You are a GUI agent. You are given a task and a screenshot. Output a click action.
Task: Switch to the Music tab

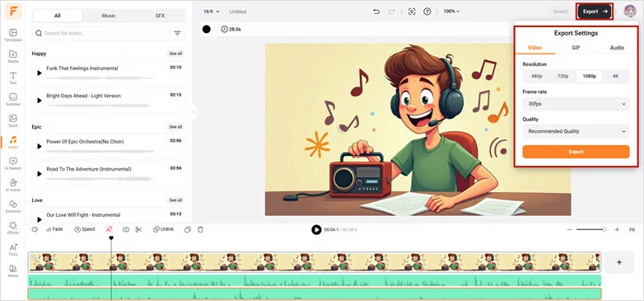[109, 16]
